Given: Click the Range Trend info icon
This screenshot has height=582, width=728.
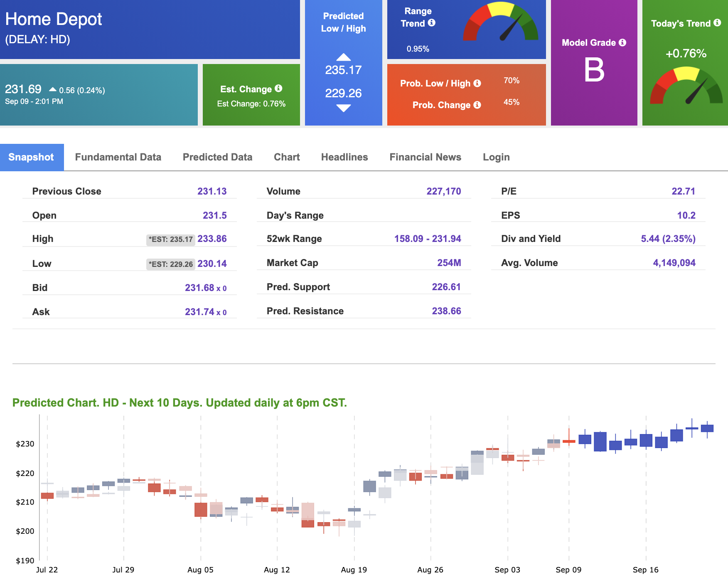Looking at the screenshot, I should click(432, 23).
